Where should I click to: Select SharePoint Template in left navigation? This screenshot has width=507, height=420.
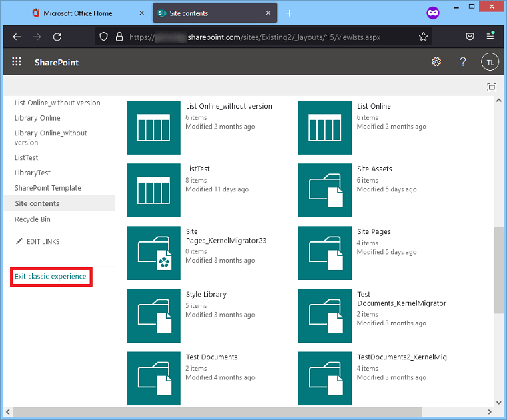[47, 188]
